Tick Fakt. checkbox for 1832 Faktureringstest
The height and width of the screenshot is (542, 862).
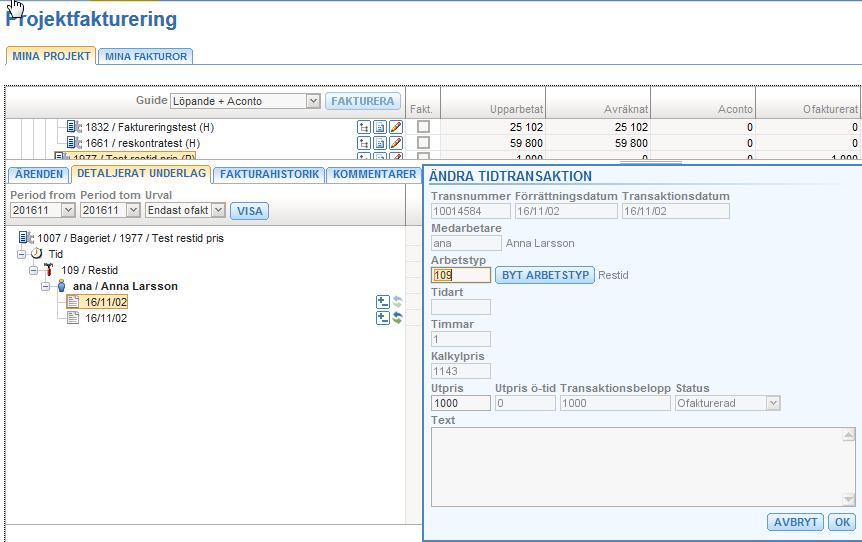pyautogui.click(x=423, y=126)
